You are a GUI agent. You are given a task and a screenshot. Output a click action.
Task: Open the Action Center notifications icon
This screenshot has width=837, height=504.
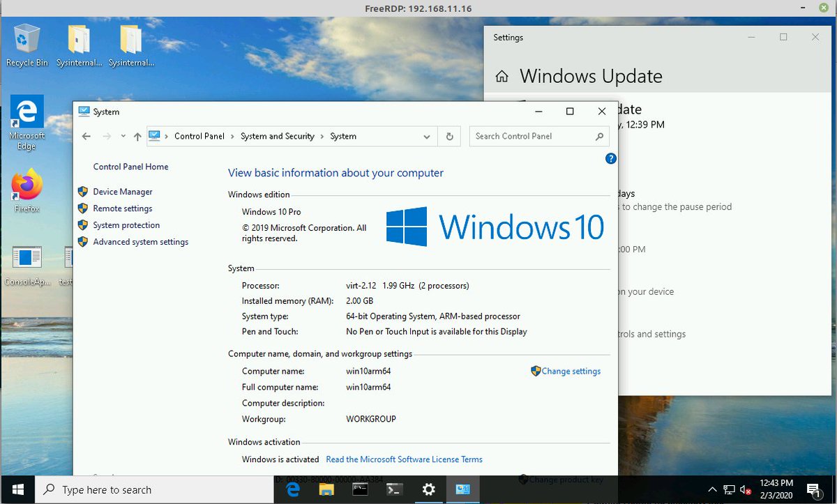click(x=813, y=489)
